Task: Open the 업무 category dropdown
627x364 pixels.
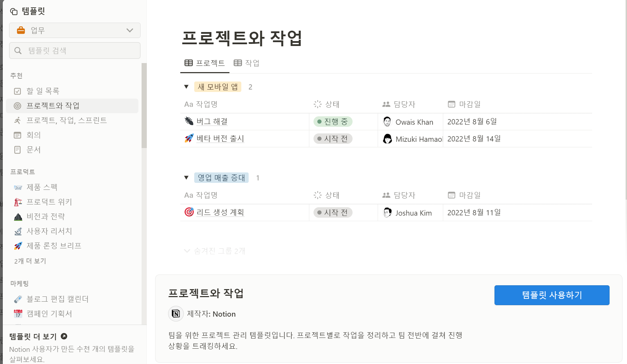Action: pyautogui.click(x=75, y=30)
